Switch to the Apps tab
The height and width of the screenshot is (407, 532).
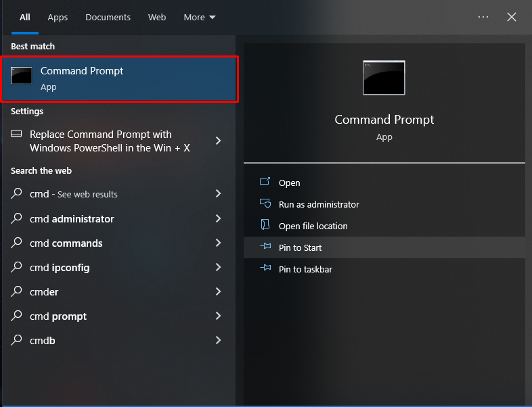[58, 18]
